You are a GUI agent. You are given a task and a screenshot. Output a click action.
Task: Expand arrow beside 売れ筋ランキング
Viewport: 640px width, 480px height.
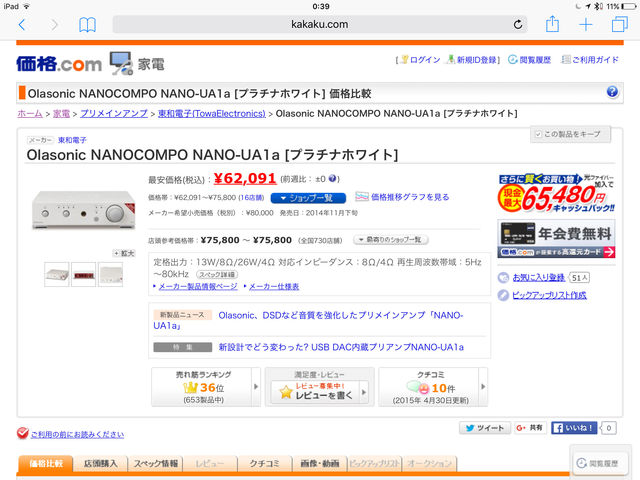(256, 387)
